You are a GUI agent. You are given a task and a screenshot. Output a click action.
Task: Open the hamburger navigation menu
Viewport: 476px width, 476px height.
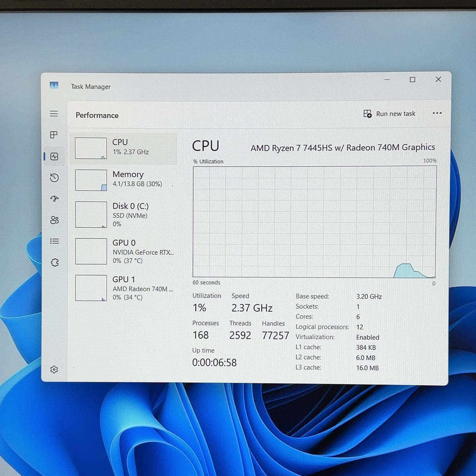pos(54,114)
